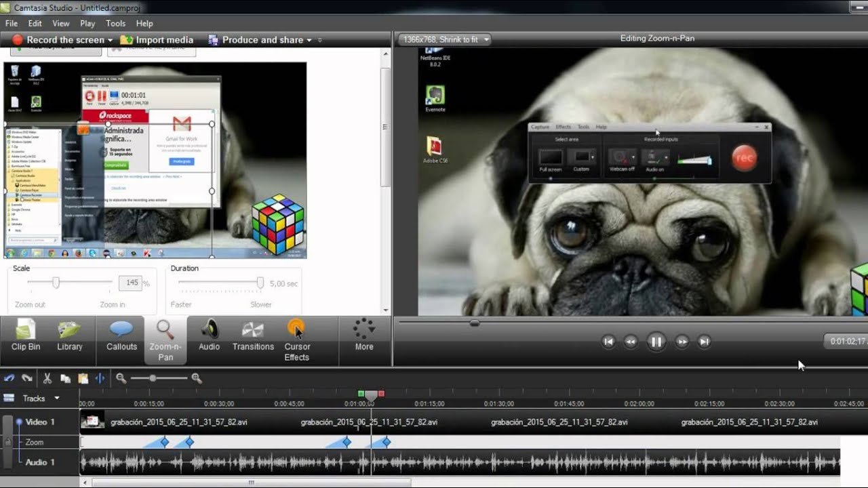Click the Duration slider handle

tap(260, 283)
